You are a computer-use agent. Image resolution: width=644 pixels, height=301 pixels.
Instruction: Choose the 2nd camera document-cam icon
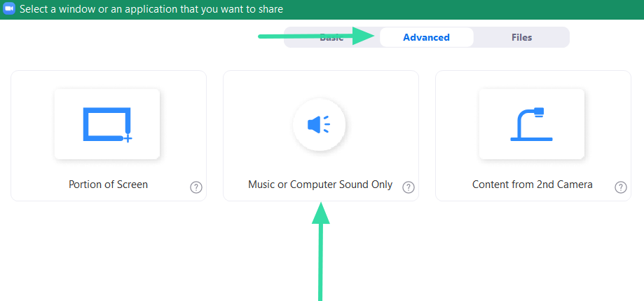pyautogui.click(x=531, y=124)
